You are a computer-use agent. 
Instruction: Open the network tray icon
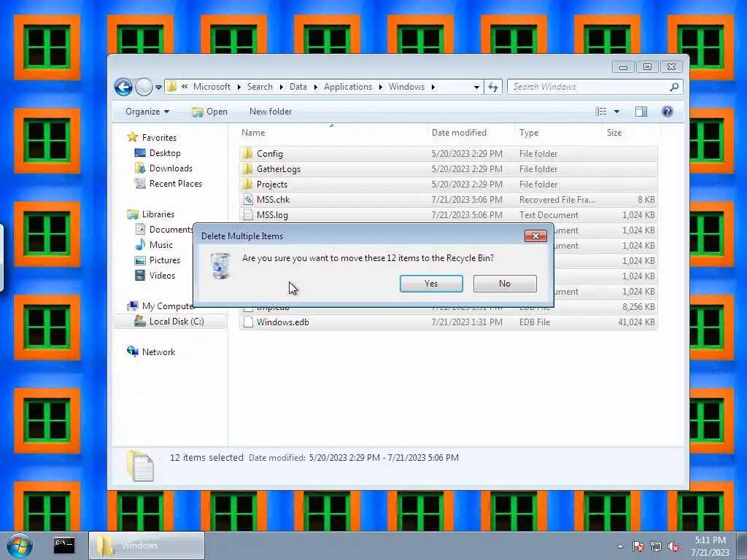[x=656, y=546]
